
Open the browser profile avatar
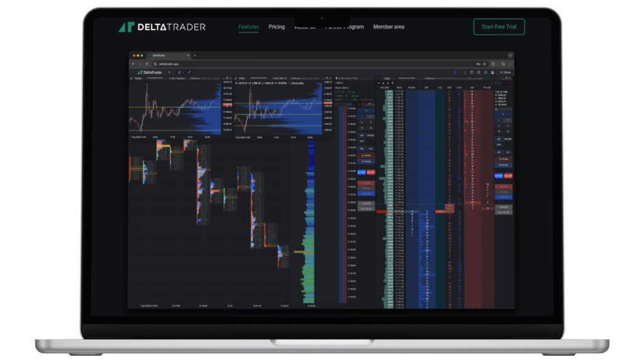tap(503, 64)
